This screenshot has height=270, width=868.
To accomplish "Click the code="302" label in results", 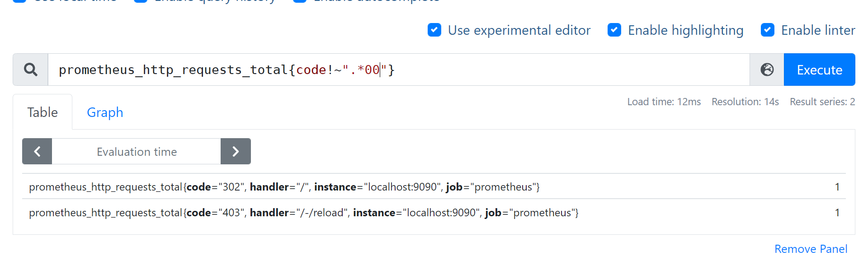I will pyautogui.click(x=215, y=187).
